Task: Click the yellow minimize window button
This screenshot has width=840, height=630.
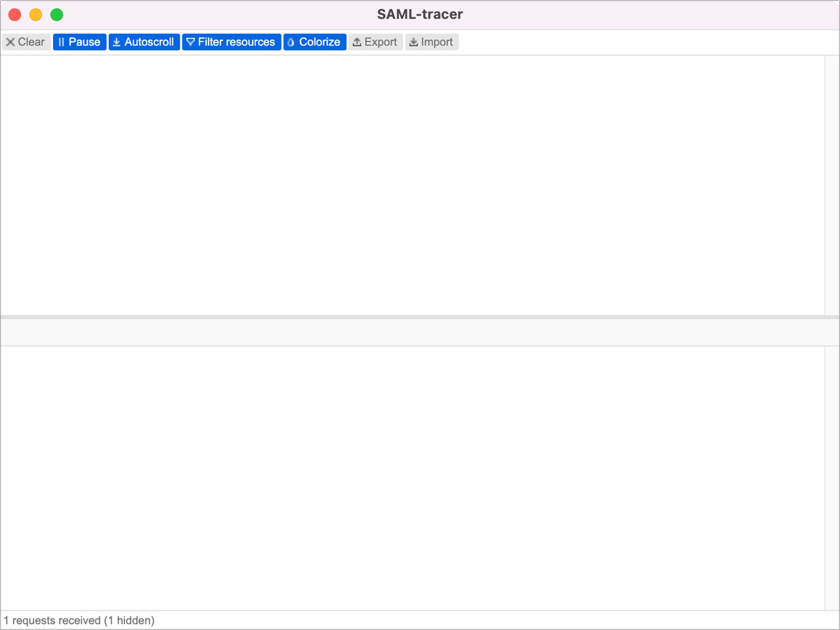Action: pyautogui.click(x=36, y=15)
